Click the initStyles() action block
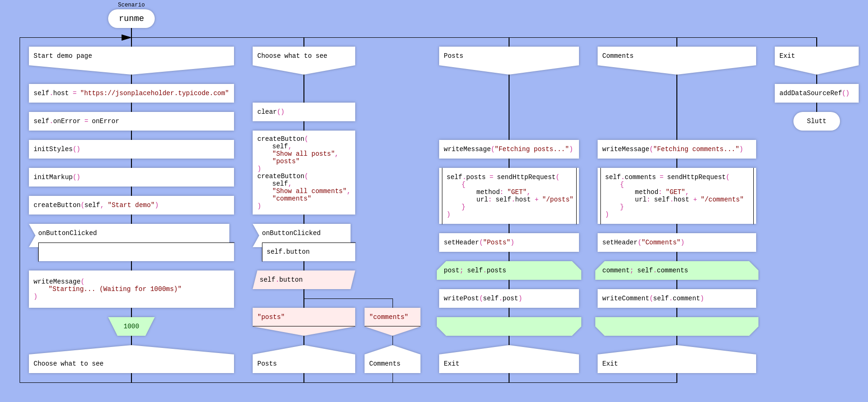 (131, 149)
